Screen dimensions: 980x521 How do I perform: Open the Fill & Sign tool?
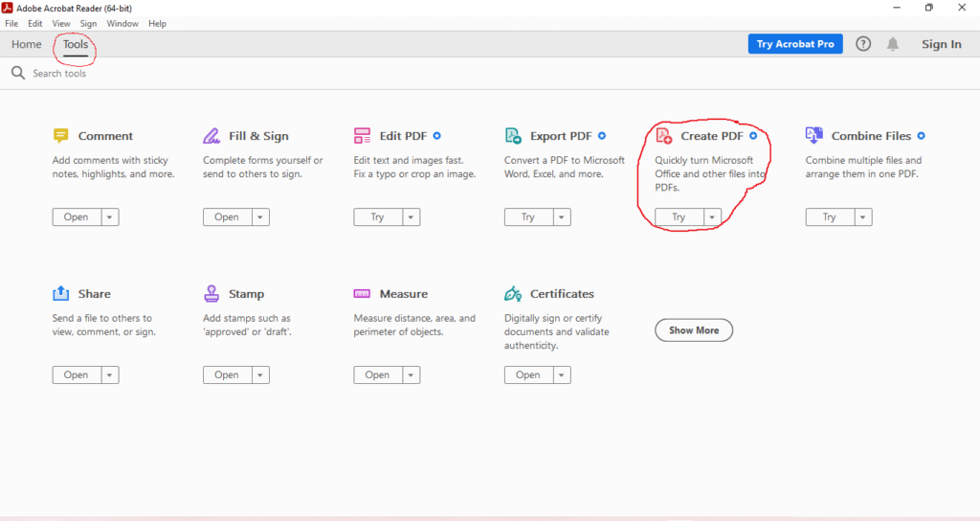227,217
